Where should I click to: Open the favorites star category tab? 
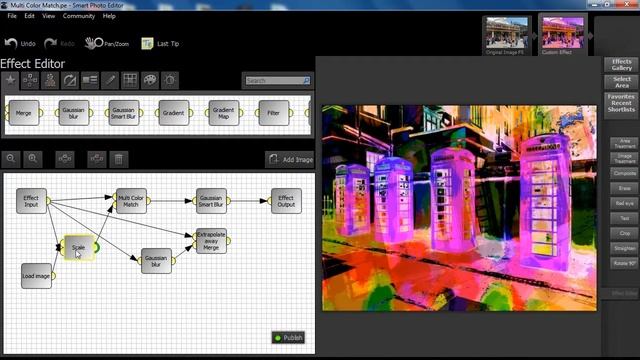10,80
